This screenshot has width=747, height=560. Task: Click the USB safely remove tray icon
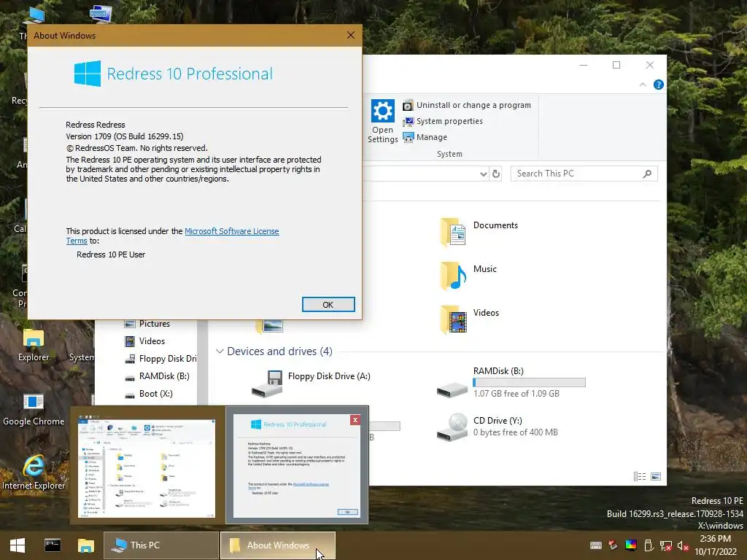pos(649,545)
